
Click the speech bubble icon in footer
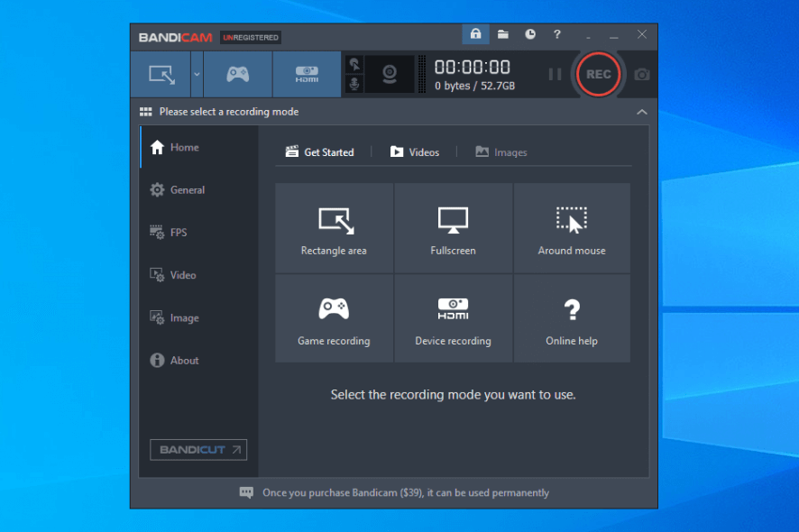246,492
